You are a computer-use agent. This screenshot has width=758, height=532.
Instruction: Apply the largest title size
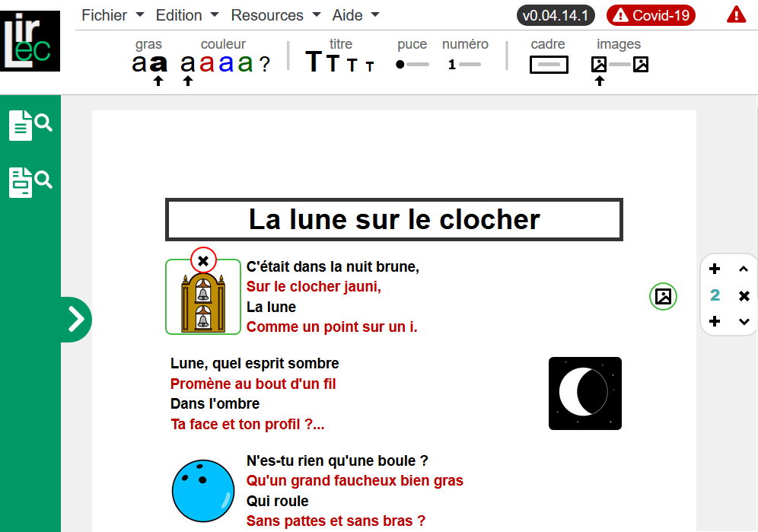[x=314, y=62]
